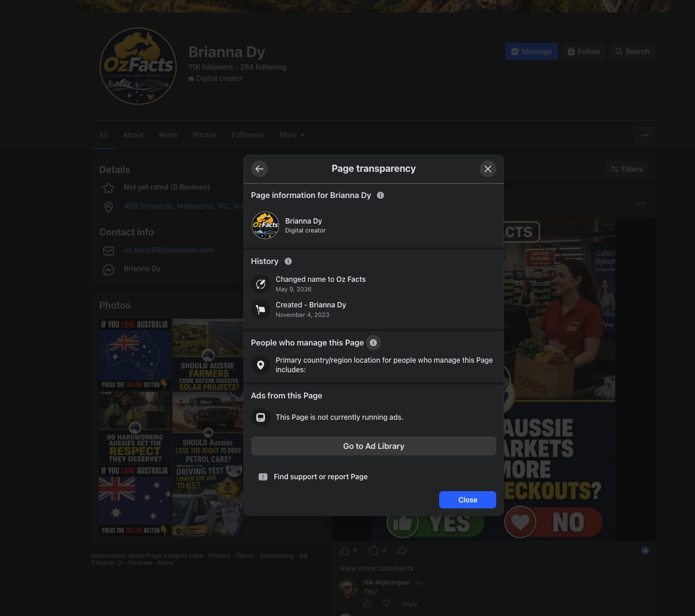Open the Terms footer link
This screenshot has width=695, height=616.
coord(245,555)
